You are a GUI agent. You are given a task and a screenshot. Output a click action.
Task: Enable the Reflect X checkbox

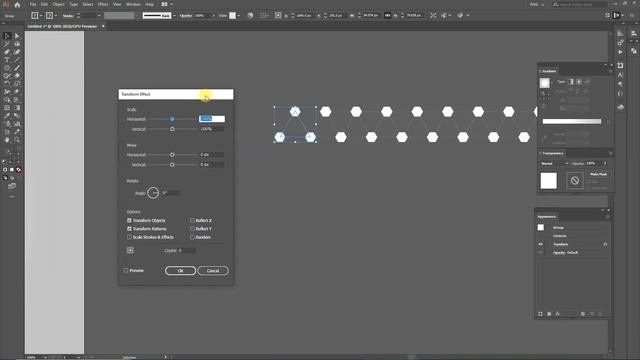pos(192,220)
